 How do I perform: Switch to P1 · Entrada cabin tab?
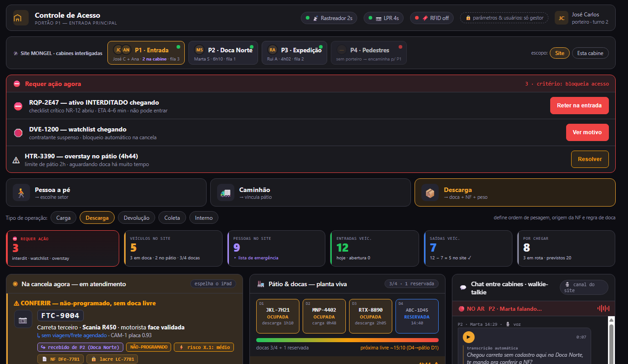click(146, 53)
